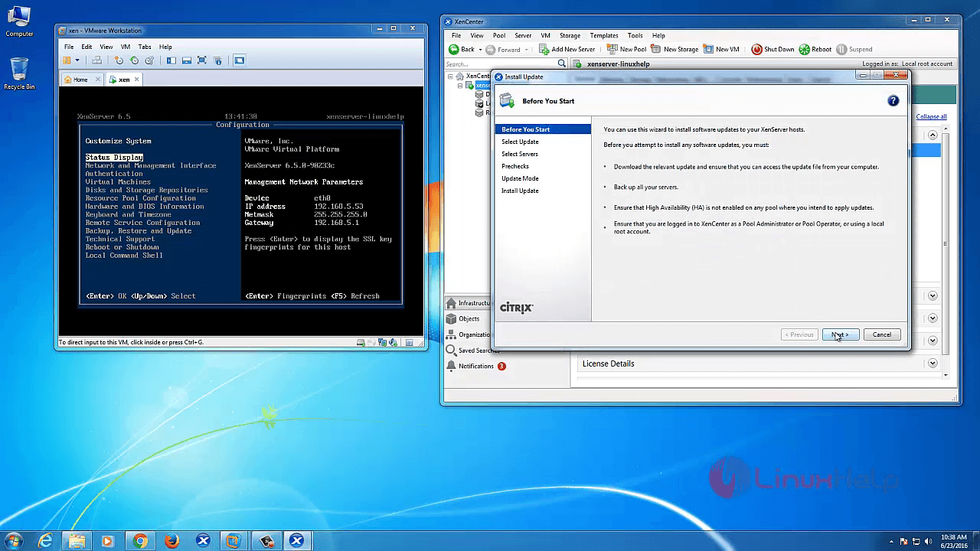This screenshot has width=980, height=551.
Task: Open Templates menu in XenCenter
Action: (604, 35)
